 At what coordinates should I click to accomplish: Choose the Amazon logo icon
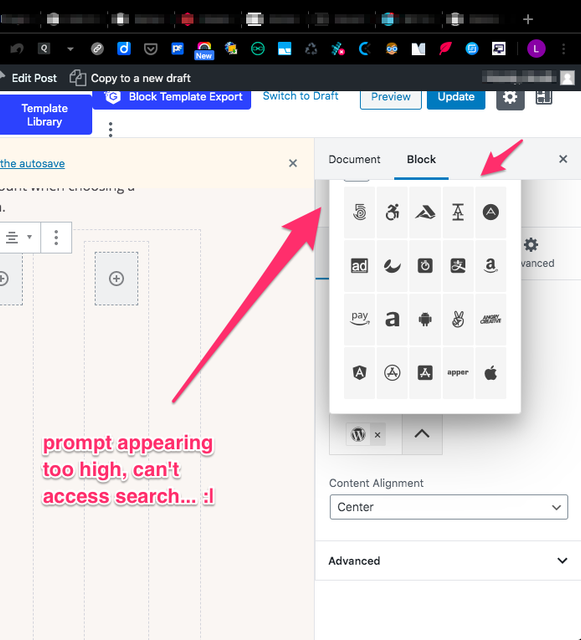tap(490, 266)
